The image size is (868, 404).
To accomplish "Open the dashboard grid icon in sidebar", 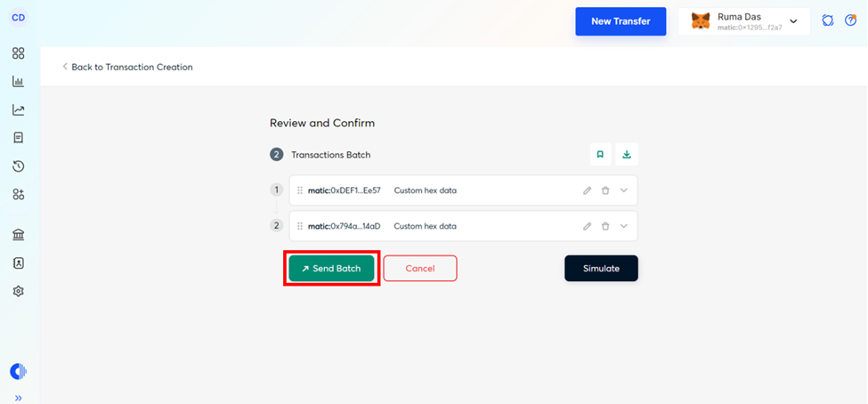I will [x=18, y=53].
